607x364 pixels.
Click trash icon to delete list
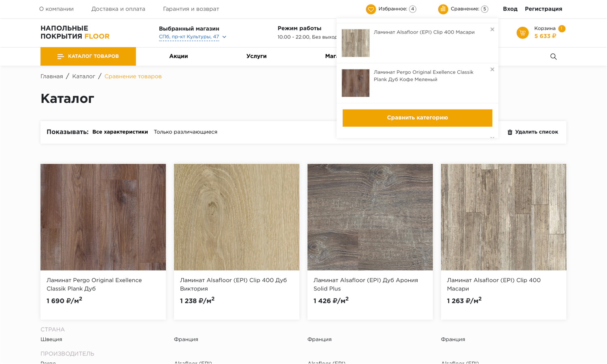[x=510, y=132]
